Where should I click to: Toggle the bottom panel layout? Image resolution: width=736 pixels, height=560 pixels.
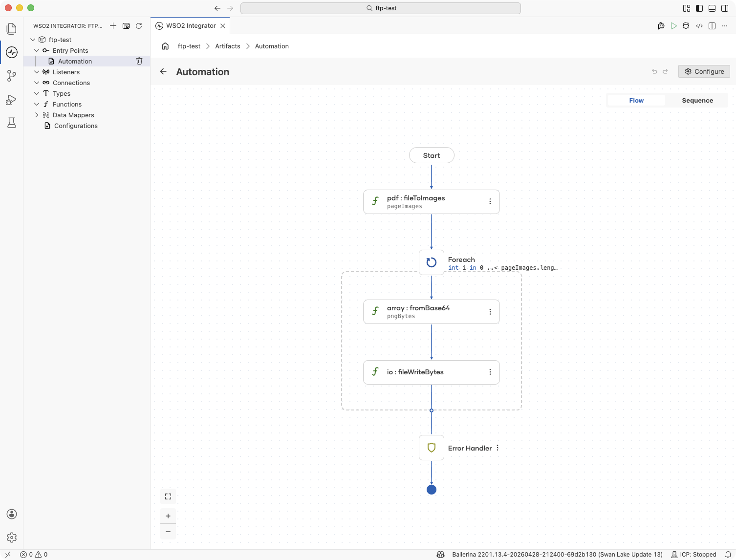point(712,8)
